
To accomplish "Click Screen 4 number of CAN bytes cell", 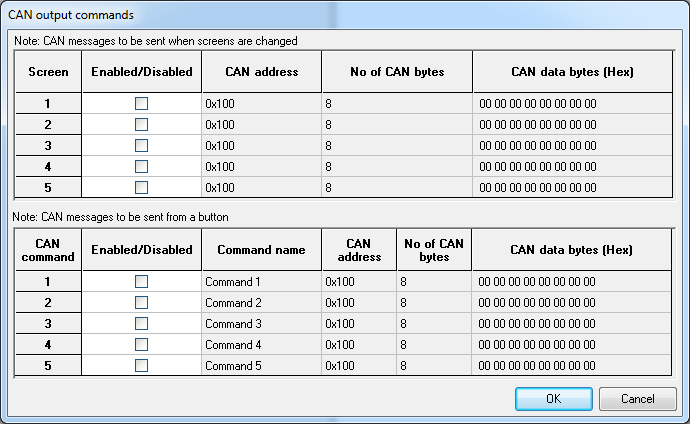I will pyautogui.click(x=396, y=166).
